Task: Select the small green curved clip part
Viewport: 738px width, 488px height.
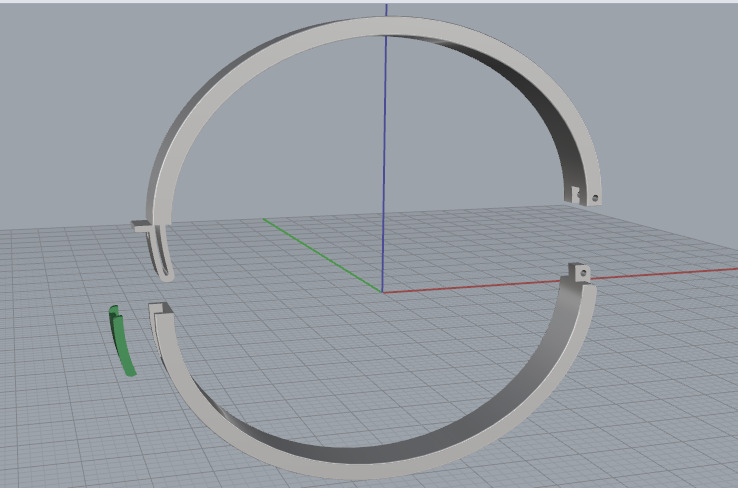Action: (x=122, y=344)
